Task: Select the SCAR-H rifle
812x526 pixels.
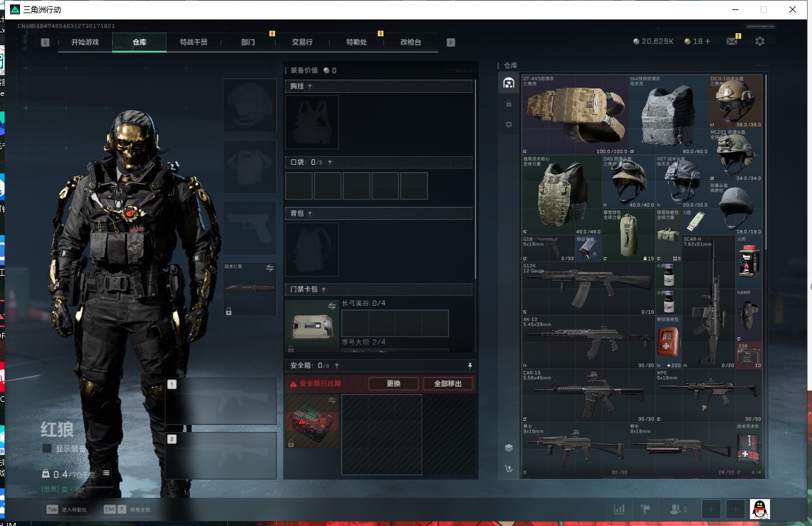Action: point(709,302)
